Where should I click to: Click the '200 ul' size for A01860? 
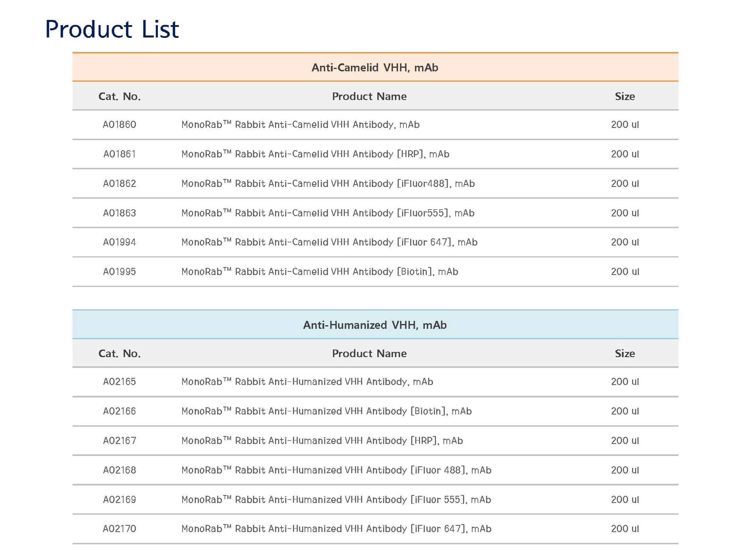(x=625, y=124)
